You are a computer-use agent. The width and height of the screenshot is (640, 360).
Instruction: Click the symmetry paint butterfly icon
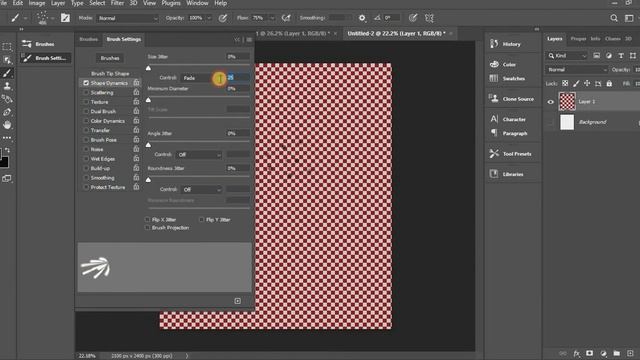[x=429, y=18]
